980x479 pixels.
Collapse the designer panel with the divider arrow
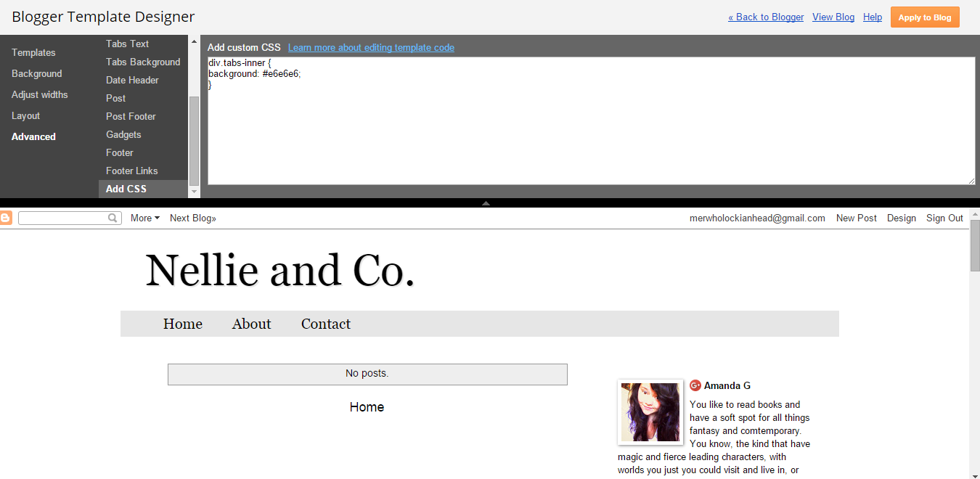(x=486, y=203)
